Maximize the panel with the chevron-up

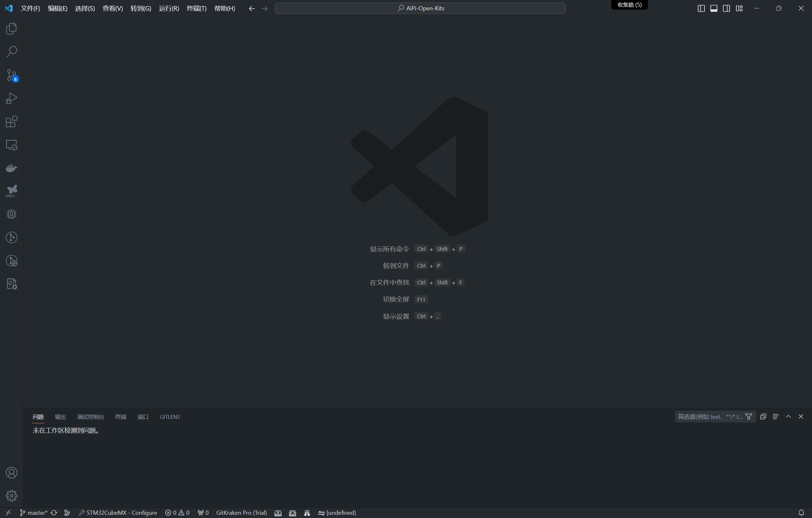pos(788,417)
